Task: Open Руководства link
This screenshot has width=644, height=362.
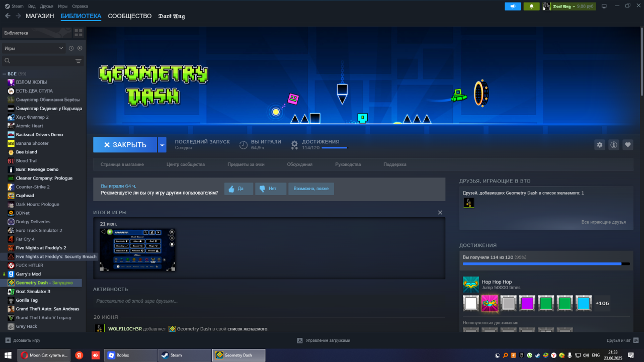Action: pyautogui.click(x=348, y=164)
